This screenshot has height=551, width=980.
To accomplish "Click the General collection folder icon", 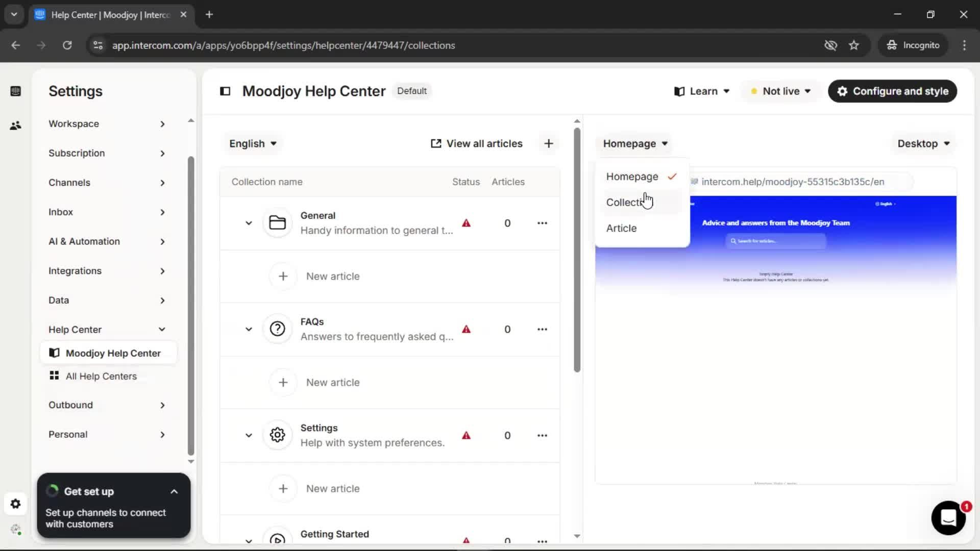I will pos(278,223).
